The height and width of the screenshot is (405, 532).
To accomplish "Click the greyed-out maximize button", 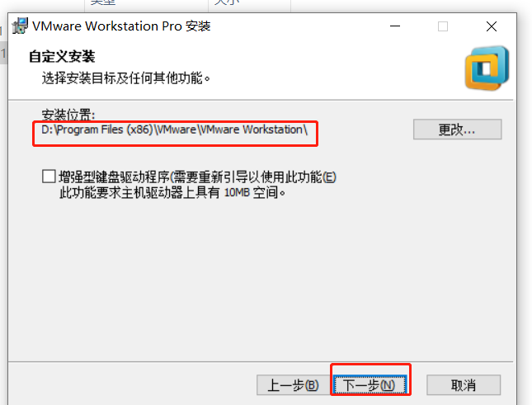I will (x=443, y=26).
